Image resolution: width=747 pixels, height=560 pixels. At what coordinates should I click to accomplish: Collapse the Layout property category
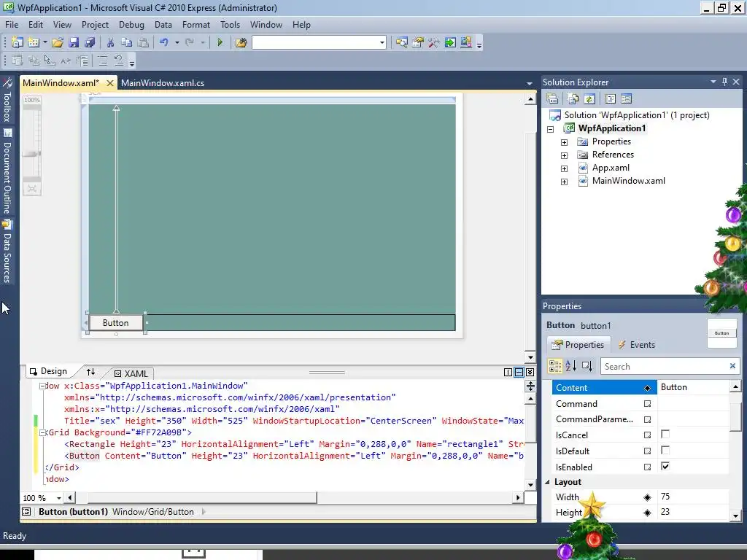click(x=547, y=483)
